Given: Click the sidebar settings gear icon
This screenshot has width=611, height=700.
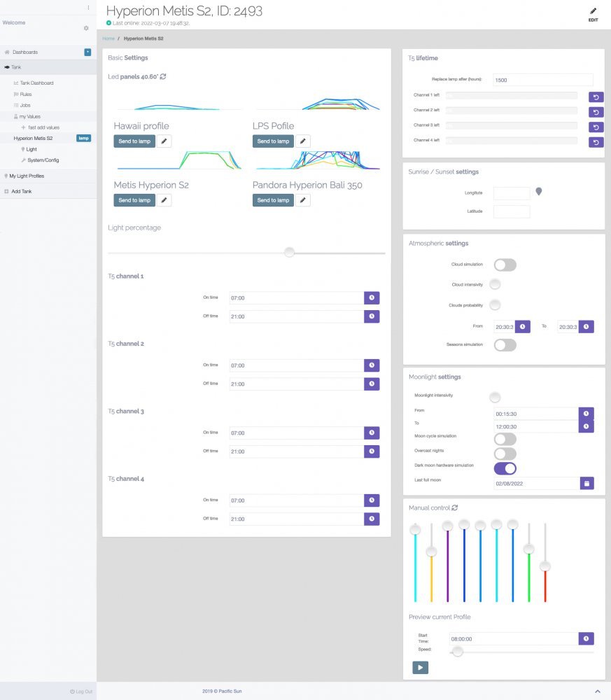Looking at the screenshot, I should [x=86, y=28].
